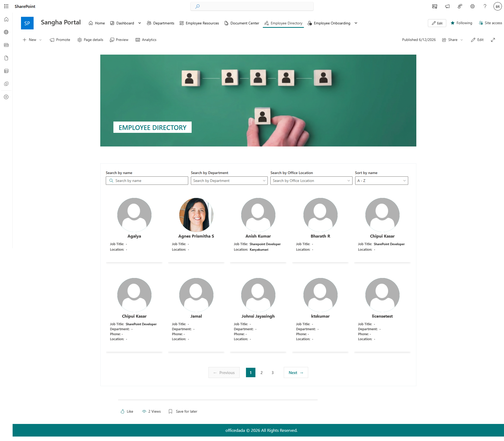Click the people connections icon in header
The image size is (504, 441).
[x=460, y=6]
